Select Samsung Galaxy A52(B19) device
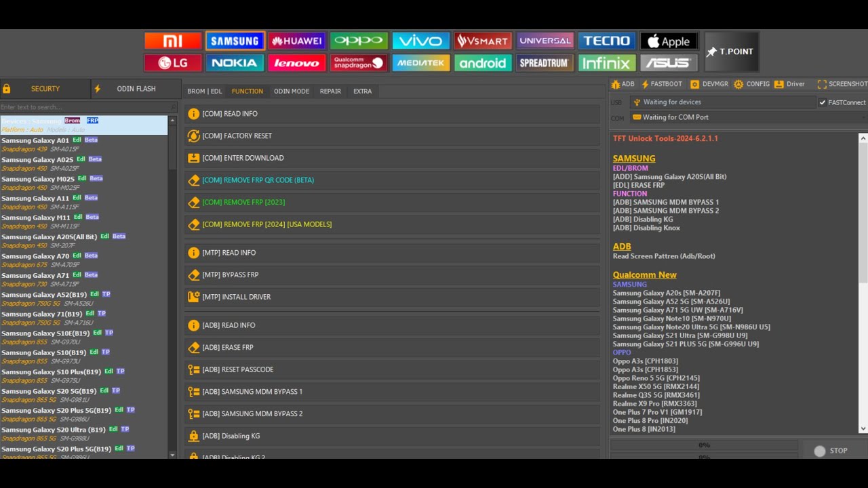Viewport: 868px width, 488px height. pos(83,299)
